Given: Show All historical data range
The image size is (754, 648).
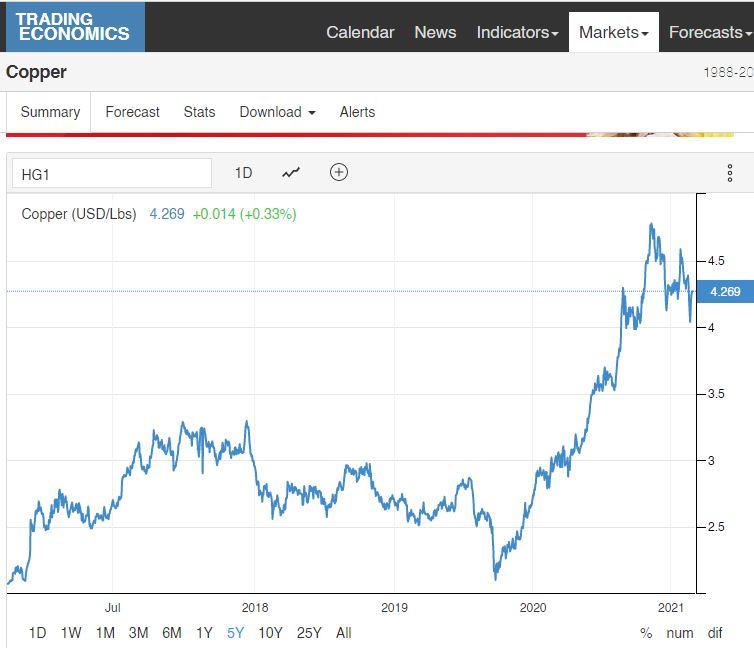Looking at the screenshot, I should (x=343, y=633).
